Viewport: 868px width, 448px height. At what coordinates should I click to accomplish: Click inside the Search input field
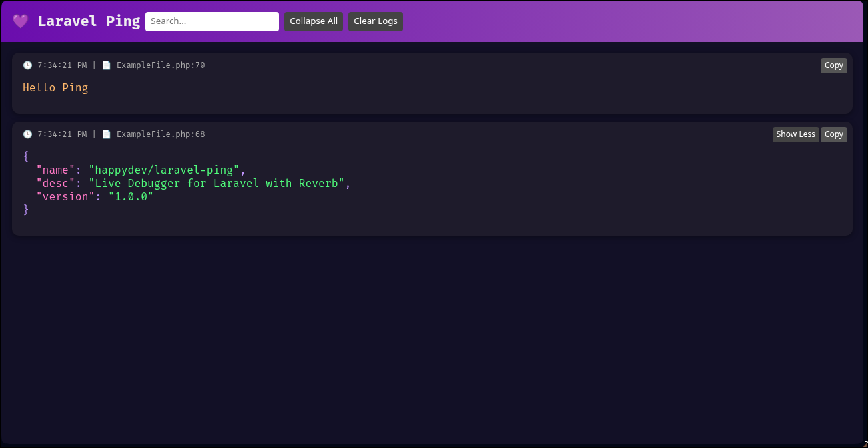(211, 21)
